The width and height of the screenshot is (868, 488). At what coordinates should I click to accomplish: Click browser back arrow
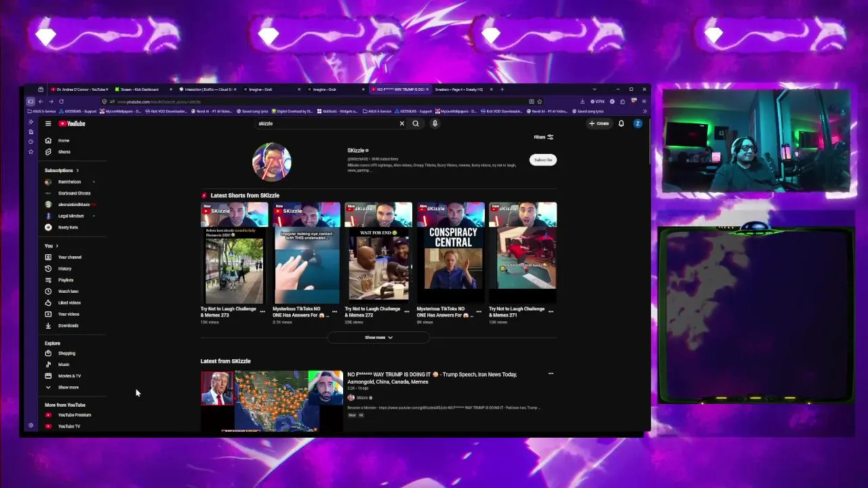pos(41,102)
